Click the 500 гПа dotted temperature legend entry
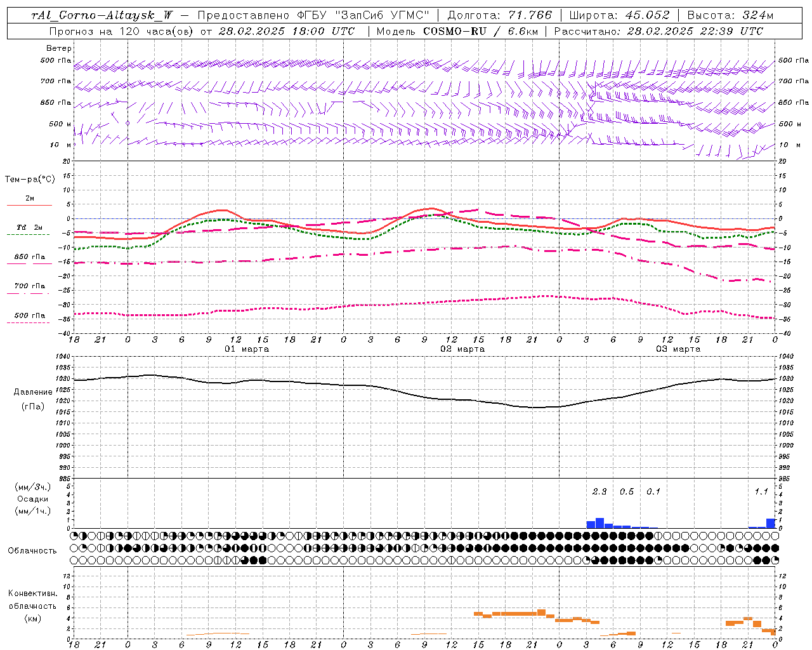 click(29, 315)
